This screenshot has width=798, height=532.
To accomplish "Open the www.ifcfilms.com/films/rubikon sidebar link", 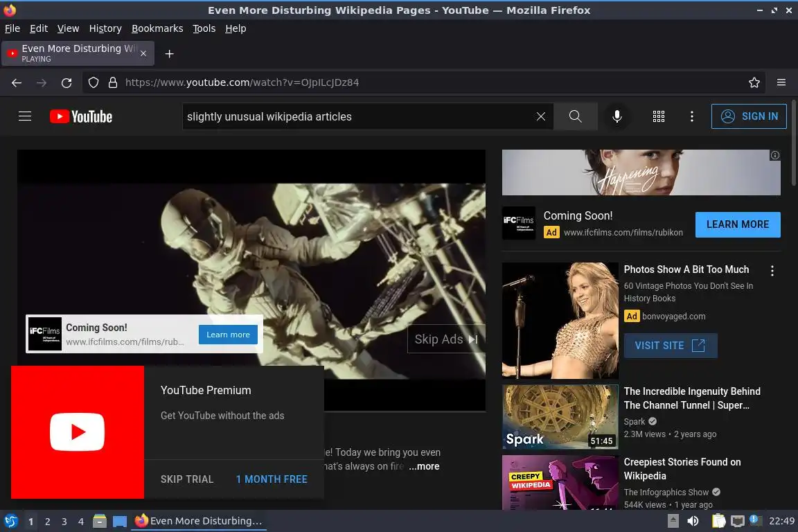I will coord(623,232).
